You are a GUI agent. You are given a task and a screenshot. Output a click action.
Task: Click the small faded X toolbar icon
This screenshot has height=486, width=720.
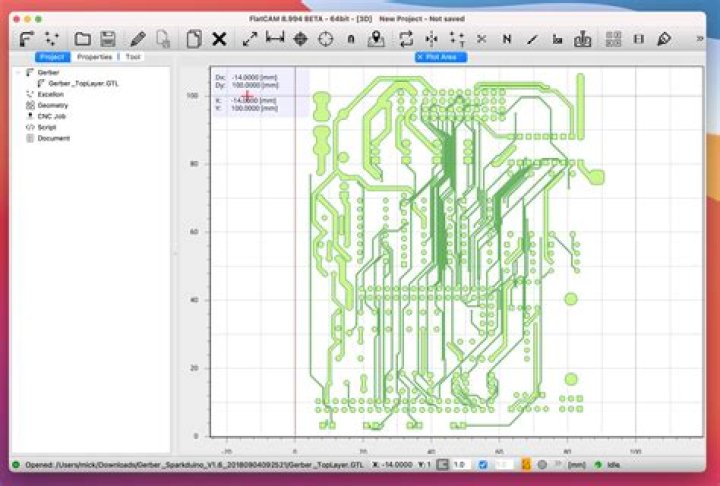[x=481, y=40]
